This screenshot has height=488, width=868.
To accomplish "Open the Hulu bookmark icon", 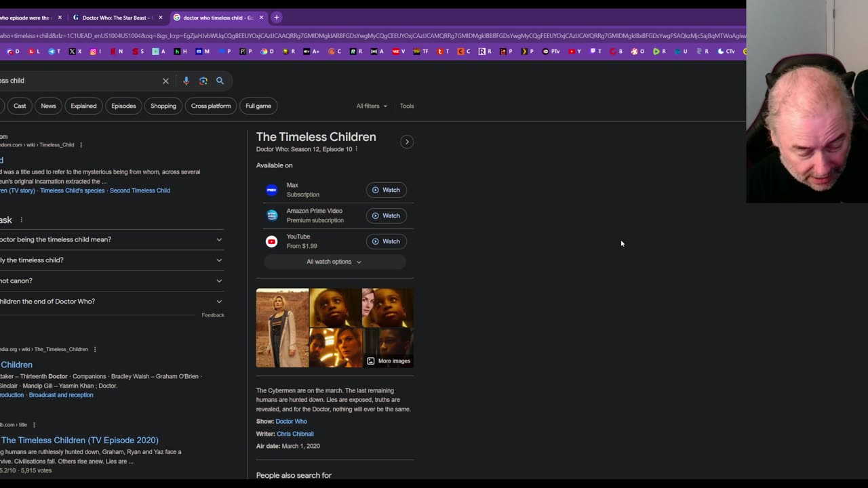I will pyautogui.click(x=180, y=51).
